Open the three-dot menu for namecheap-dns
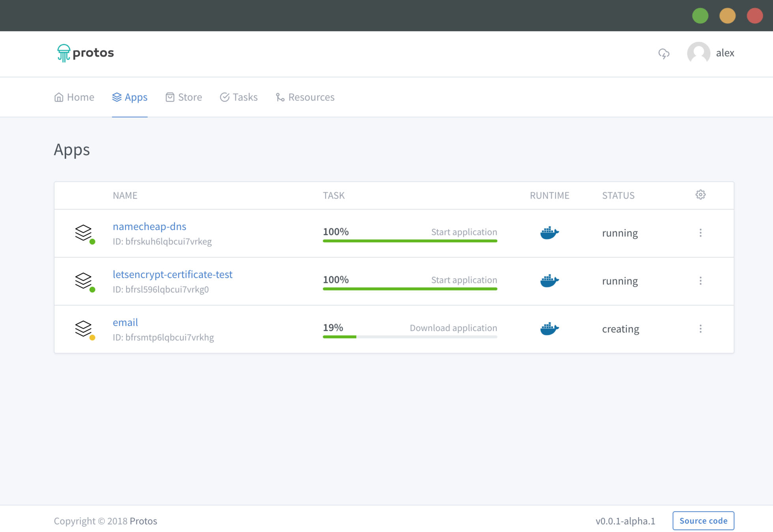Image resolution: width=773 pixels, height=532 pixels. (700, 233)
